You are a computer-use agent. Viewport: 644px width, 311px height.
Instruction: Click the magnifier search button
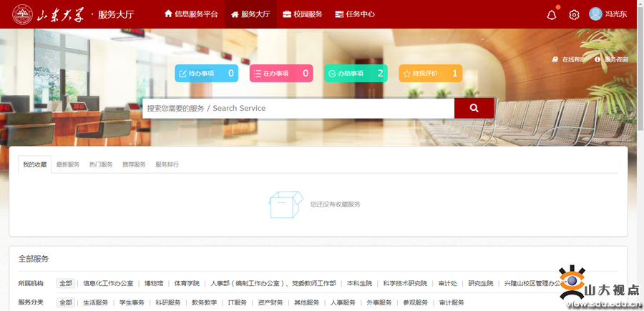474,108
